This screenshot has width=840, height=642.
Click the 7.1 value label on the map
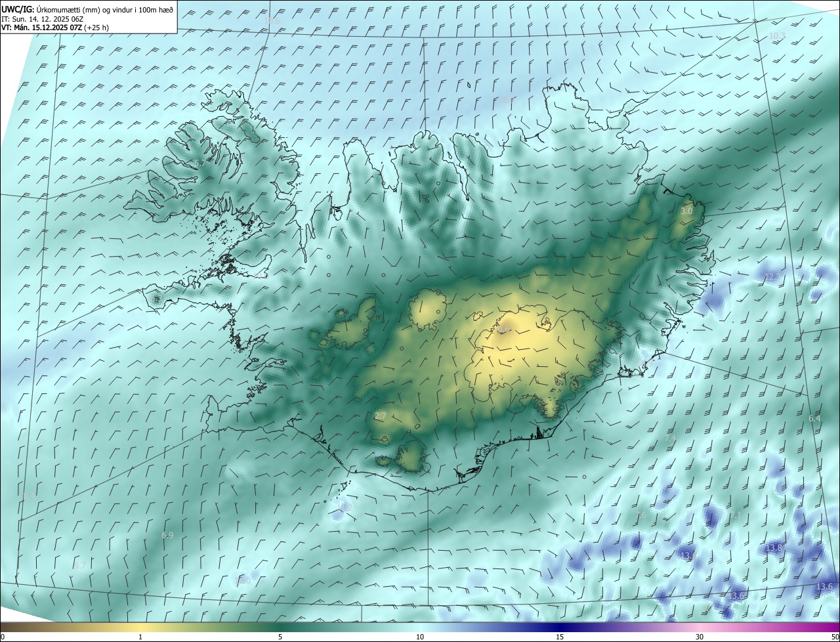[x=736, y=516]
